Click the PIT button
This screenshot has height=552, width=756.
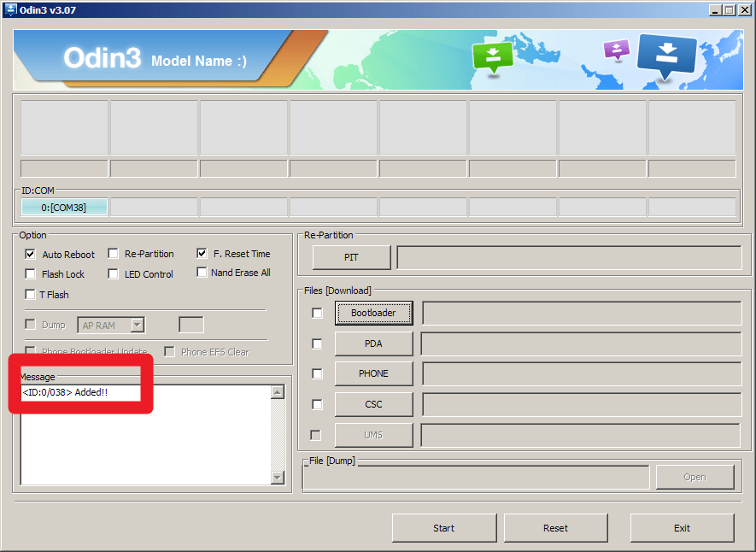[x=351, y=257]
